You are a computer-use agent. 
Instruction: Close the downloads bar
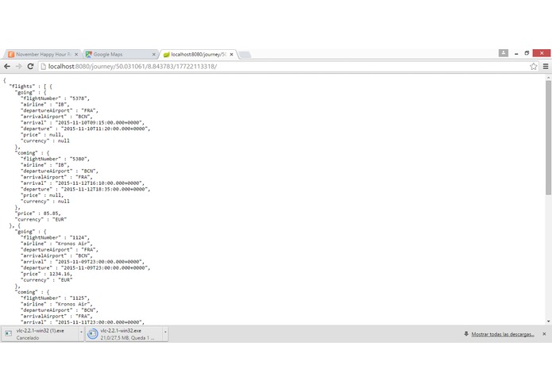pyautogui.click(x=544, y=334)
